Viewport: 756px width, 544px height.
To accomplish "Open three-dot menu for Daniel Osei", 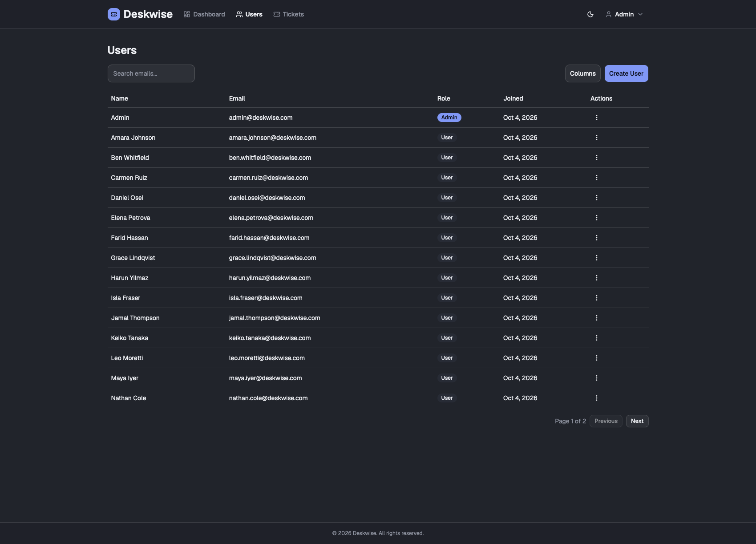I will (597, 198).
